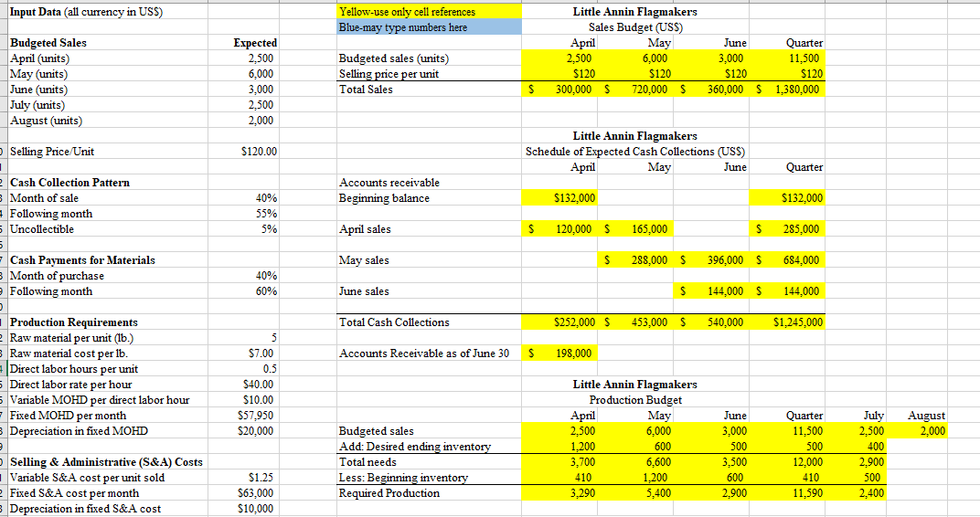
Task: Click the $40.00 direct labor rate cell
Action: [244, 384]
